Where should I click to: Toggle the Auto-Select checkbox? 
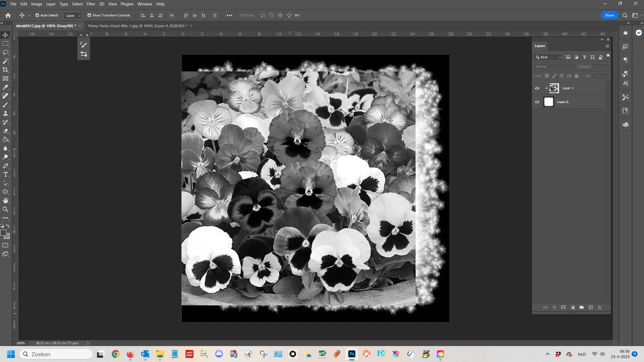coord(37,15)
